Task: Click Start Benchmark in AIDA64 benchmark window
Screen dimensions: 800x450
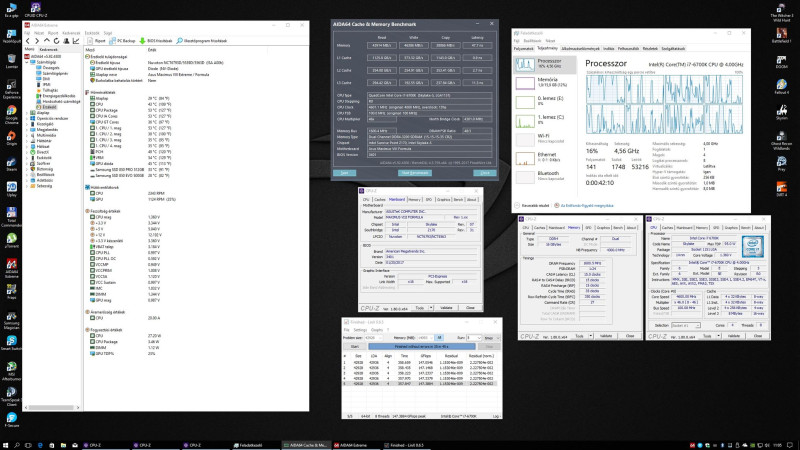Action: point(415,173)
